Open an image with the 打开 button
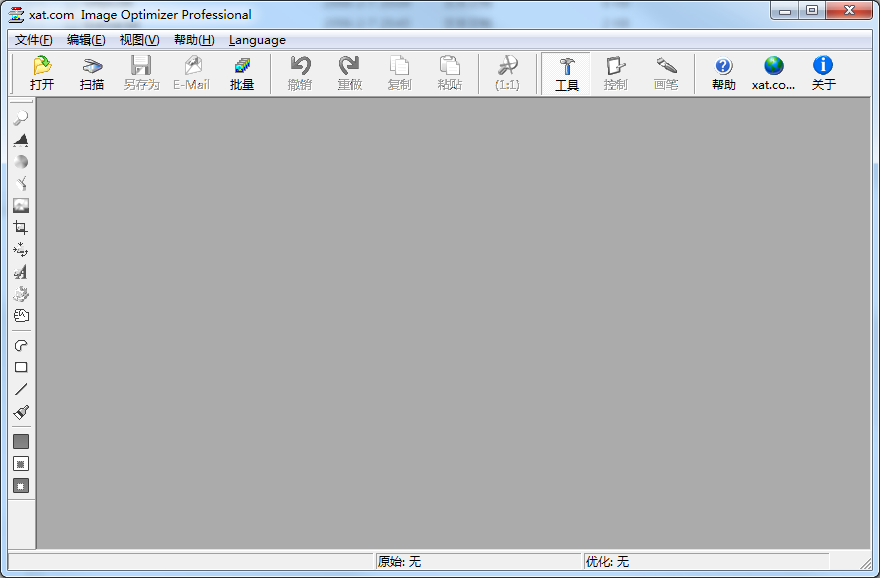This screenshot has height=578, width=880. (42, 74)
